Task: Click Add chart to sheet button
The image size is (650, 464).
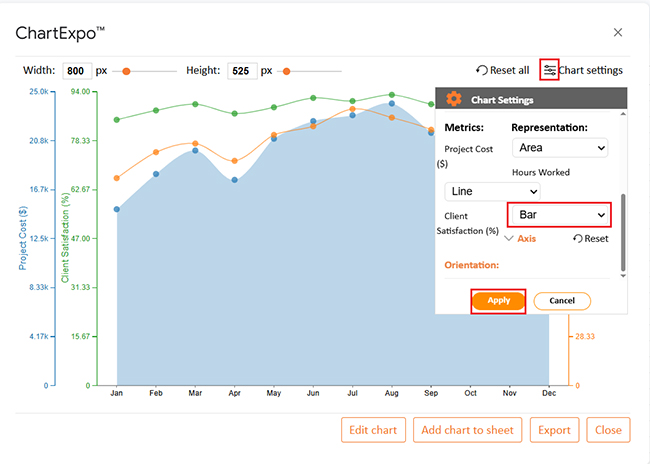Action: (x=468, y=430)
